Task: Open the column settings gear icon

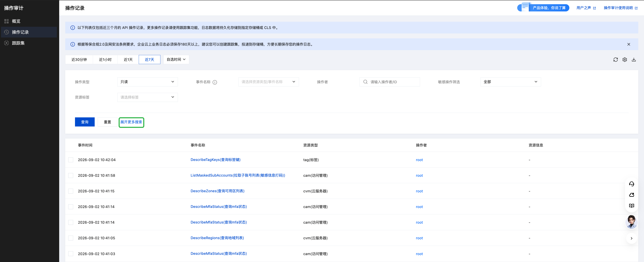Action: tap(624, 60)
